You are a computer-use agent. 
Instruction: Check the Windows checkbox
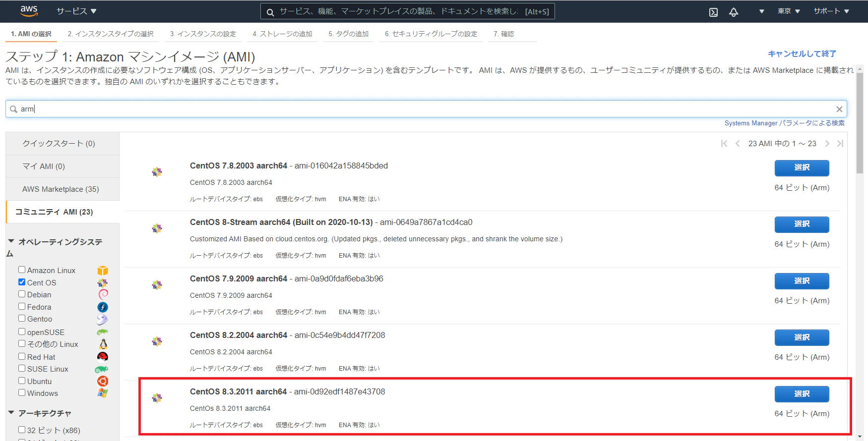click(x=22, y=392)
